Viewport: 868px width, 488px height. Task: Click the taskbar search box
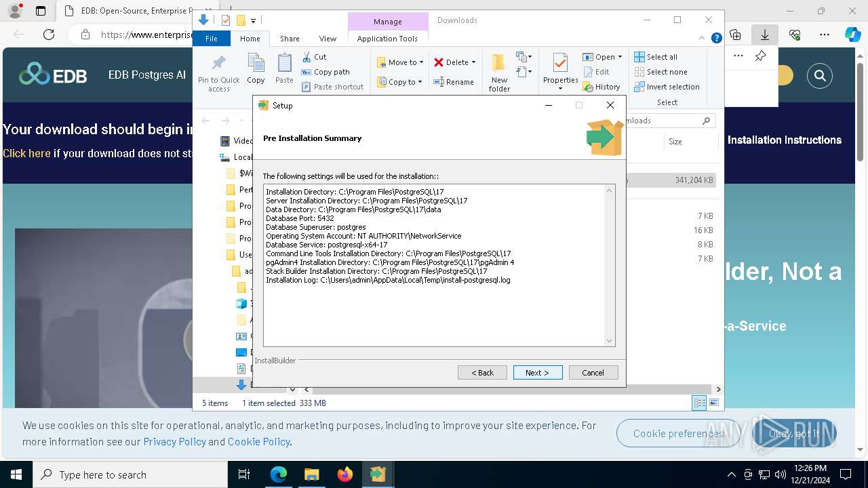pyautogui.click(x=130, y=474)
